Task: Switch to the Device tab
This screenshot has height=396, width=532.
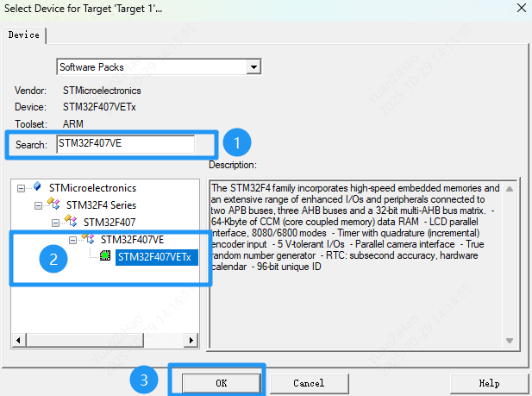Action: pyautogui.click(x=23, y=35)
